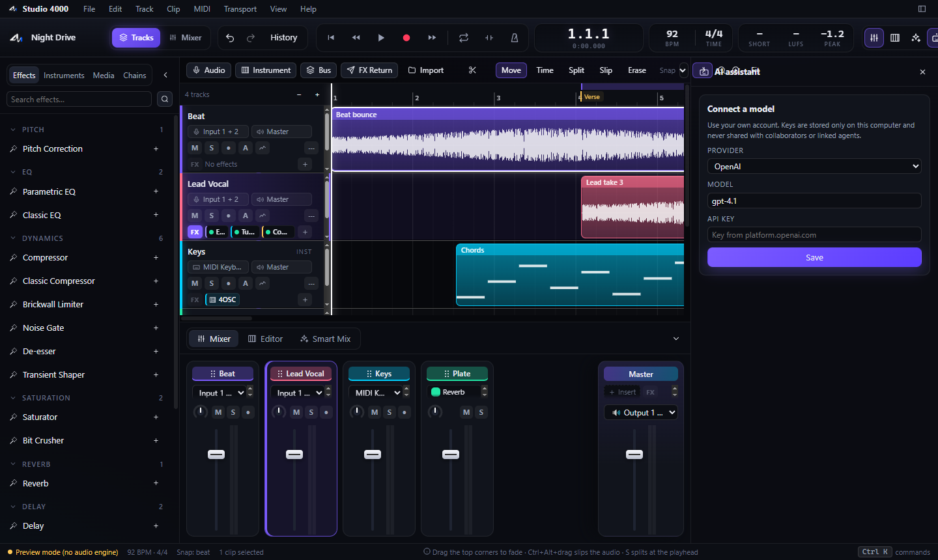Turn on the metronome icon
The image size is (938, 560).
[x=515, y=38]
